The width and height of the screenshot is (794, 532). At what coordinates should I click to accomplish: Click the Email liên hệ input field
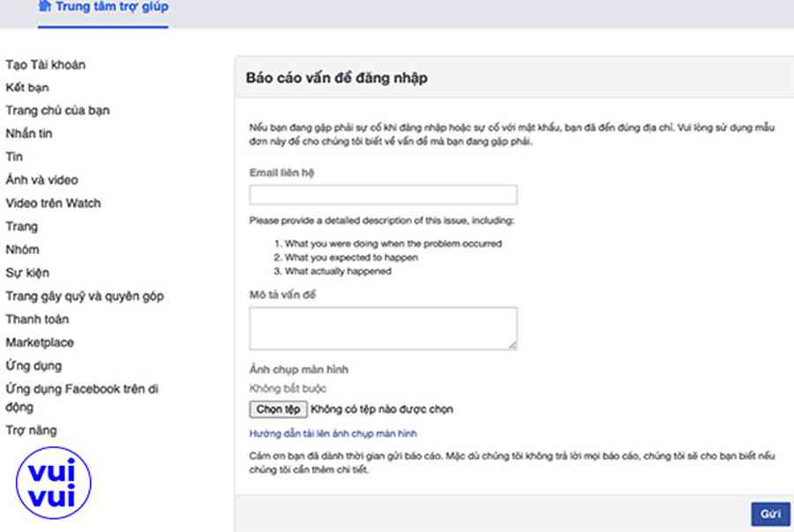pyautogui.click(x=383, y=195)
